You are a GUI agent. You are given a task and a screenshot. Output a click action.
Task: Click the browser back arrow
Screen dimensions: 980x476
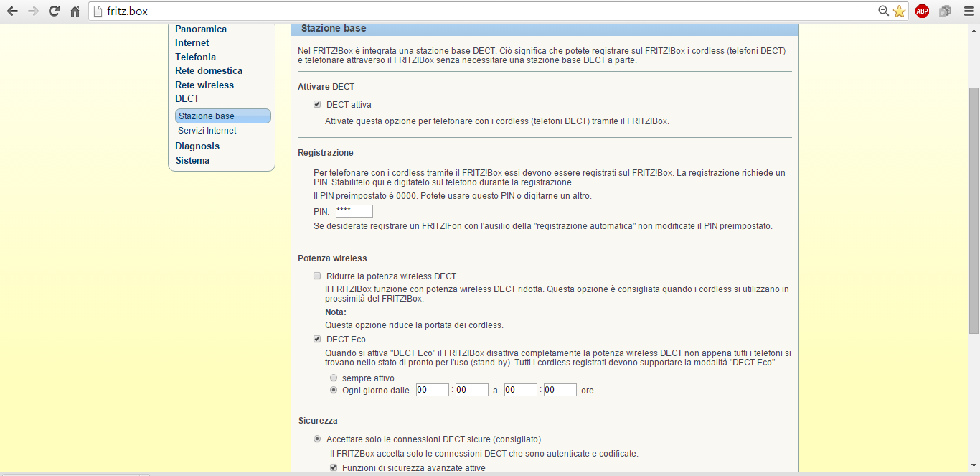12,11
